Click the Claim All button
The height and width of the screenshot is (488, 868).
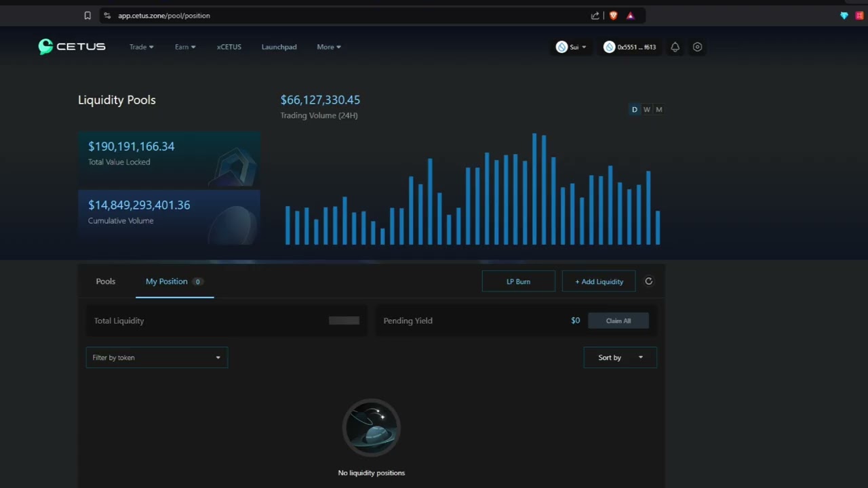click(618, 321)
